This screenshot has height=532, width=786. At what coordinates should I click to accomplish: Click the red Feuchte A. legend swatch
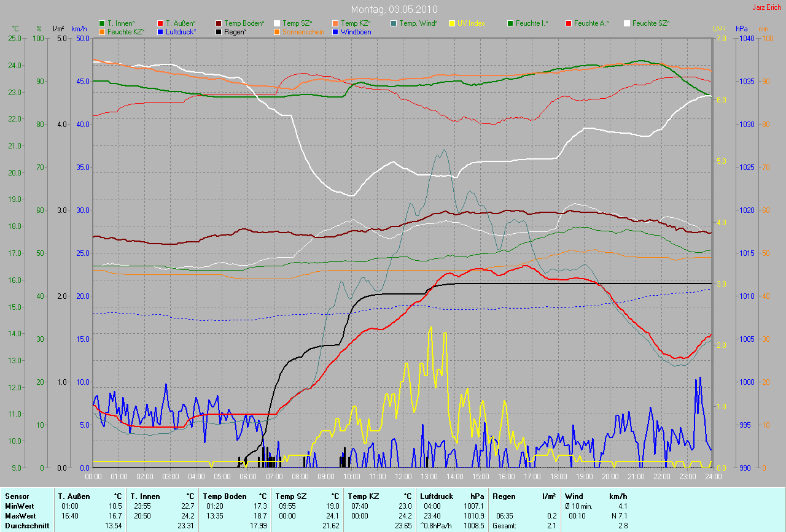pos(569,23)
